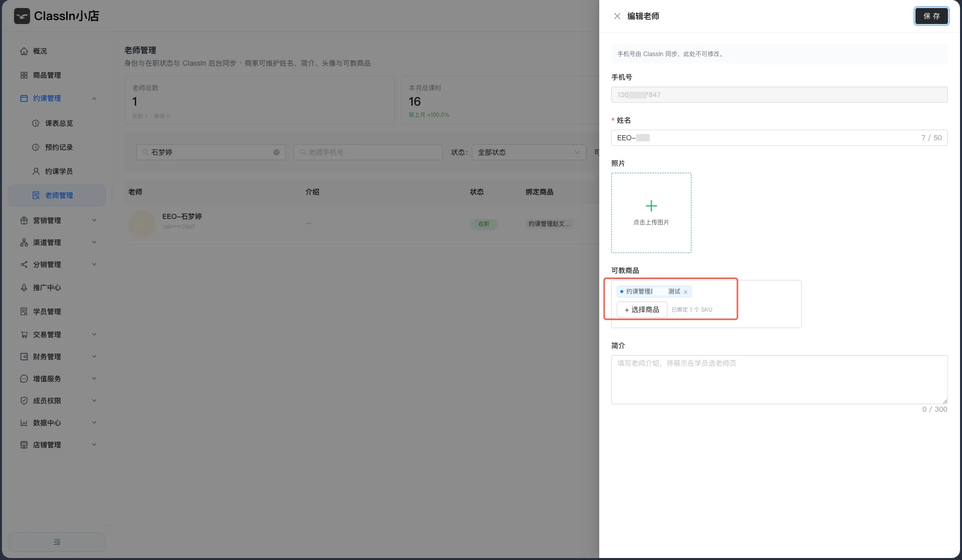Click the teacher name search field 石梦婷

point(211,152)
